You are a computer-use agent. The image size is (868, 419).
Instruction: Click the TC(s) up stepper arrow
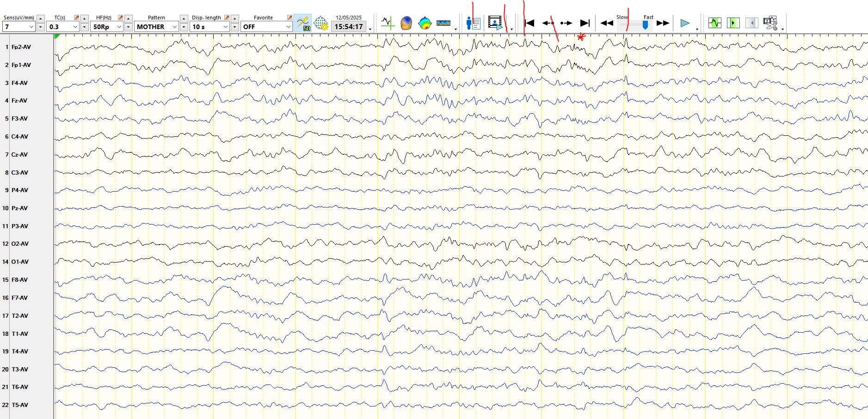tap(85, 18)
